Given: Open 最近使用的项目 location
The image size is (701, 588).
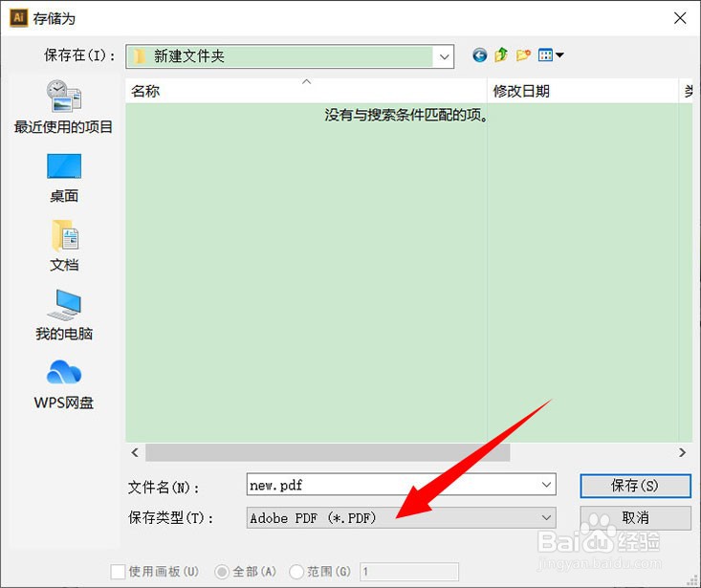Looking at the screenshot, I should pyautogui.click(x=63, y=107).
